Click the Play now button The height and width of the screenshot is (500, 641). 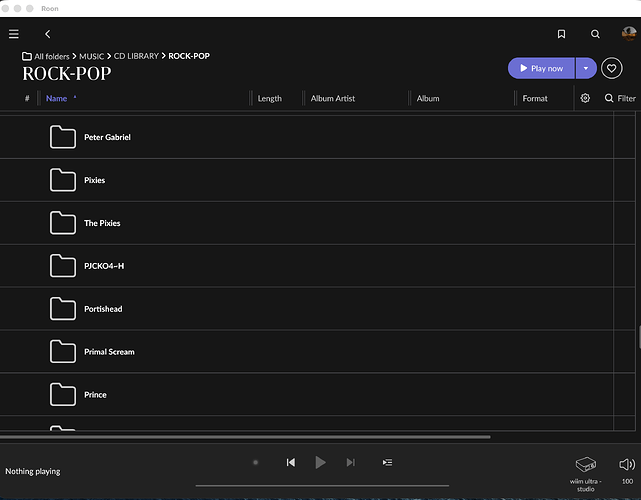point(541,68)
